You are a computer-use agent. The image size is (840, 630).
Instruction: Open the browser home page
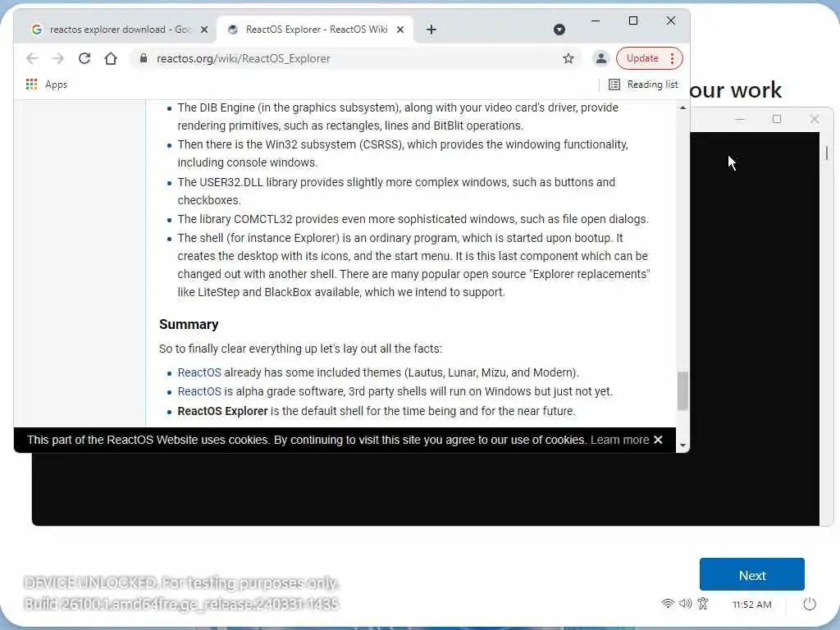[111, 58]
